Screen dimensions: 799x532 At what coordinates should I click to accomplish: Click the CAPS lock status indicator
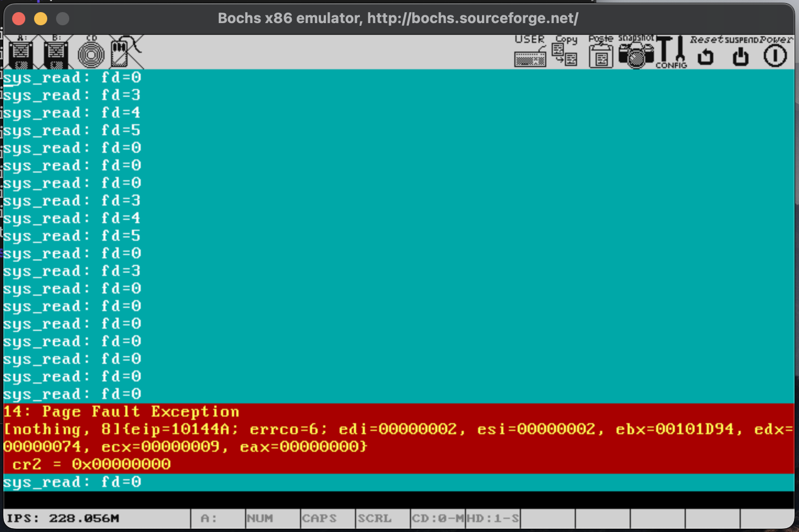point(328,518)
